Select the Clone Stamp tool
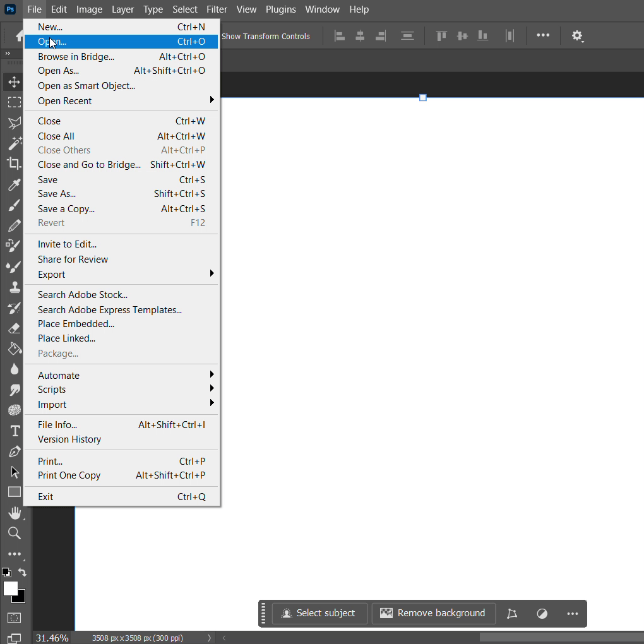 point(14,287)
